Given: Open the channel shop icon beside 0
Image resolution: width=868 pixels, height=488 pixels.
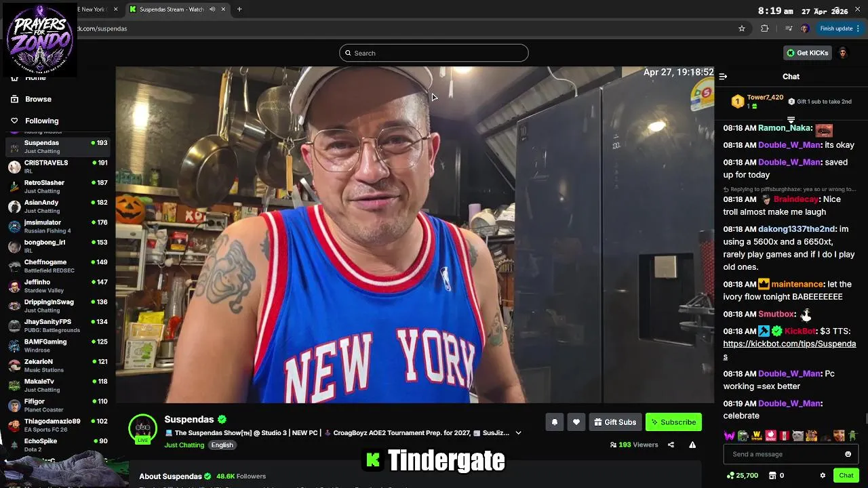Looking at the screenshot, I should (x=772, y=476).
